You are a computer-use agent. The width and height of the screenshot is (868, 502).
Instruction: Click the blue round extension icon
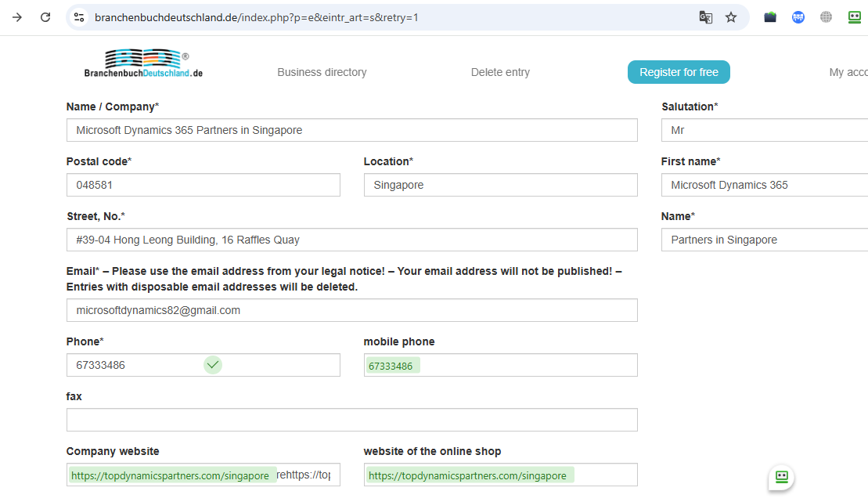click(x=798, y=17)
